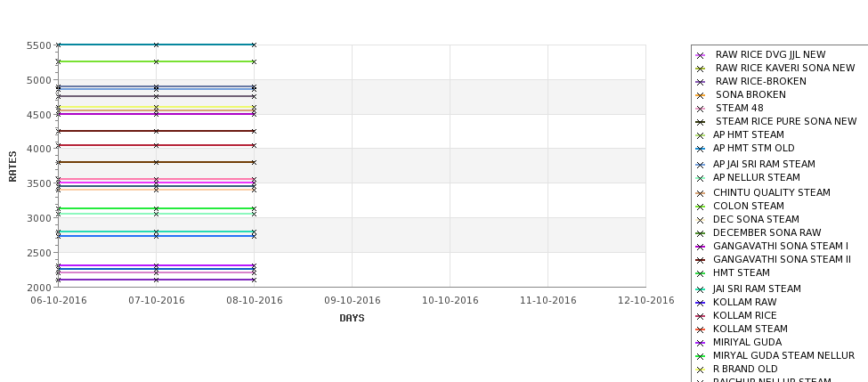
Task: Click the KOLLAM STEAM legend marker
Action: [701, 329]
